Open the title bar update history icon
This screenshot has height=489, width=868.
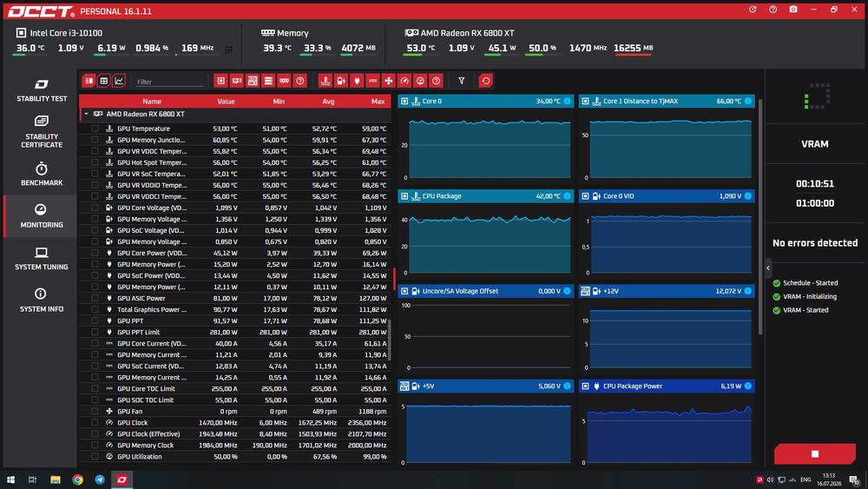pos(753,10)
